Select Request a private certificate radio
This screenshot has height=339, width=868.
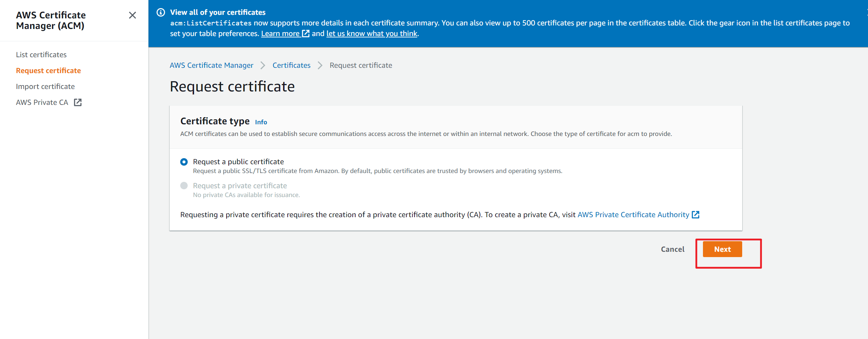[x=184, y=186]
